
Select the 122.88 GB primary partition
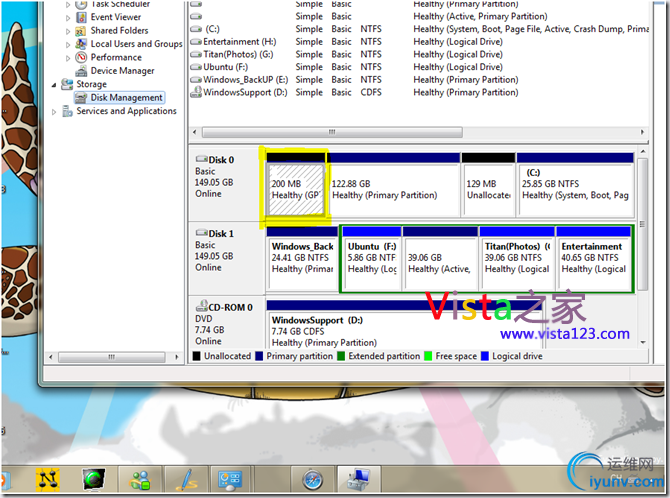click(394, 184)
